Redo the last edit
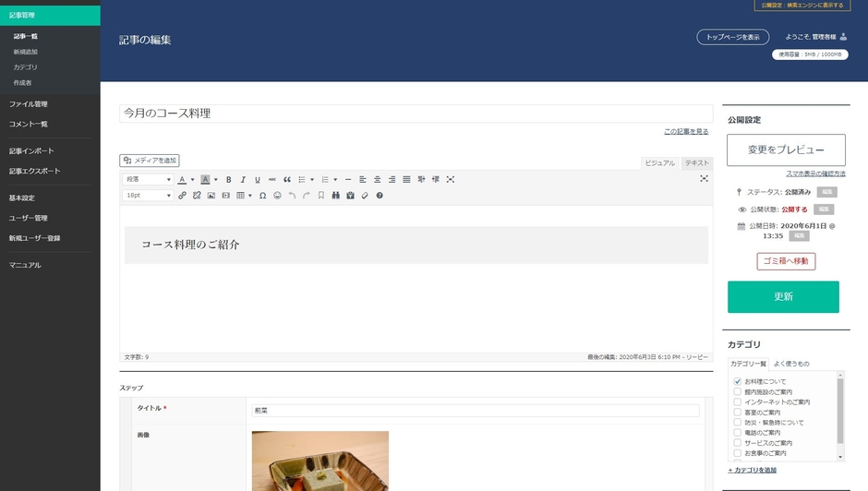The height and width of the screenshot is (491, 868). click(307, 196)
